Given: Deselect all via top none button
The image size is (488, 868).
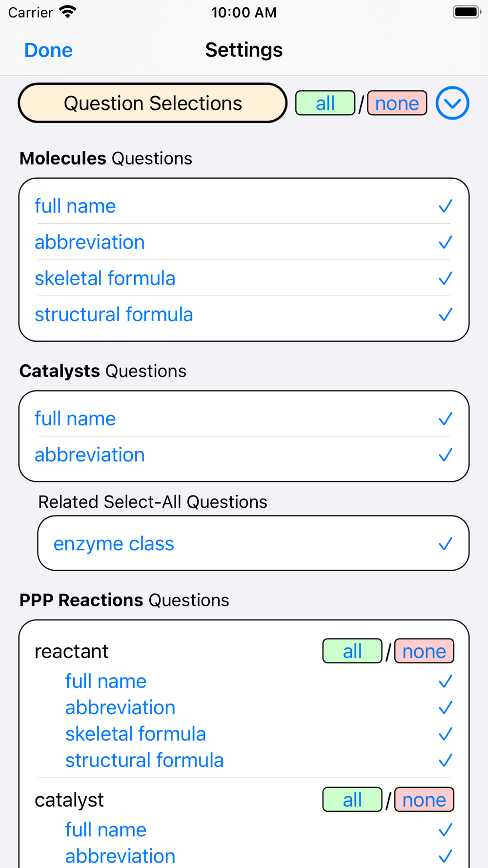Looking at the screenshot, I should [x=397, y=103].
